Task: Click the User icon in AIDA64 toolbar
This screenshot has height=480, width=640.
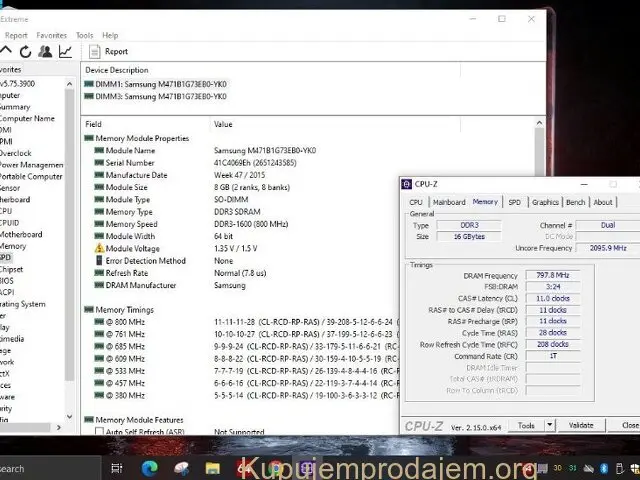Action: tap(45, 51)
